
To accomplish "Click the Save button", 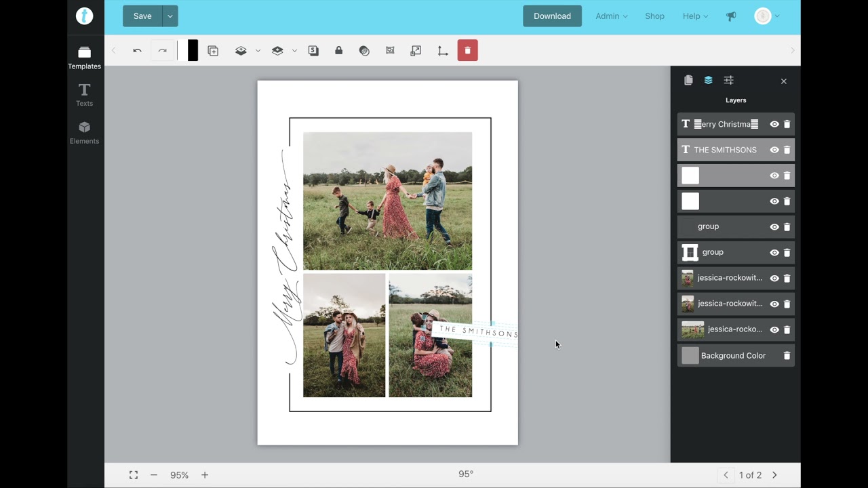I will [x=142, y=16].
